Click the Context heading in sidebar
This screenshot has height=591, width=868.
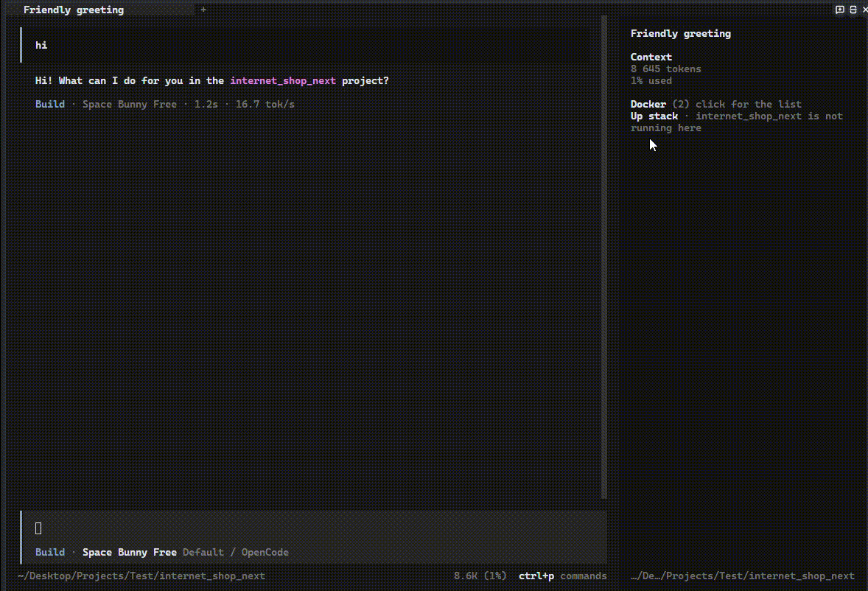tap(651, 57)
